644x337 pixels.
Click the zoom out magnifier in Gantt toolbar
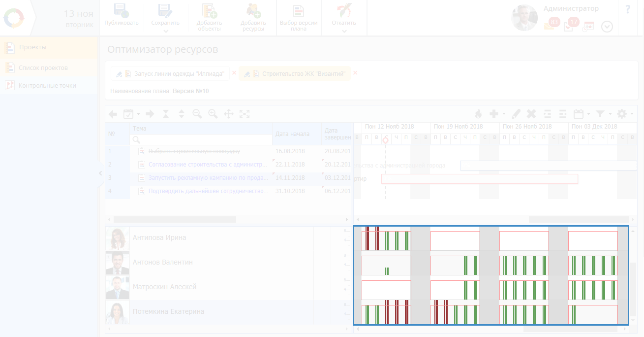click(x=197, y=114)
